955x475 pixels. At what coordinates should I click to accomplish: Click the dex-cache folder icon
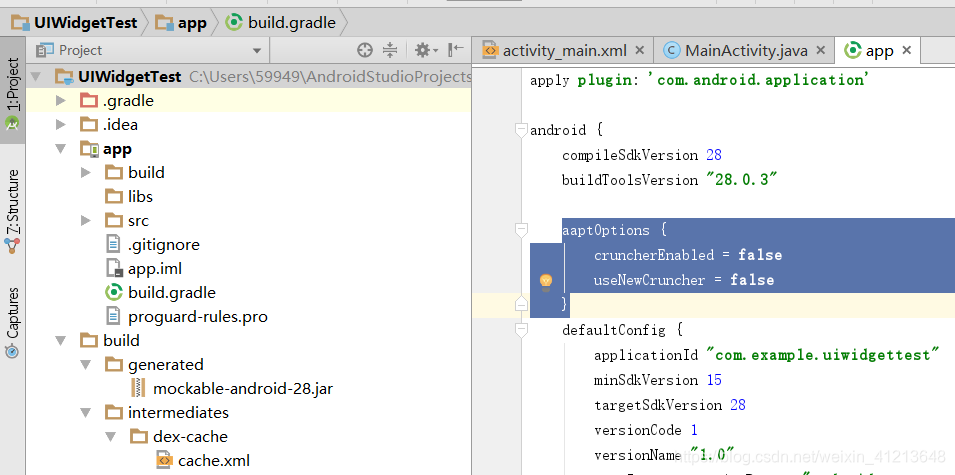coord(139,437)
